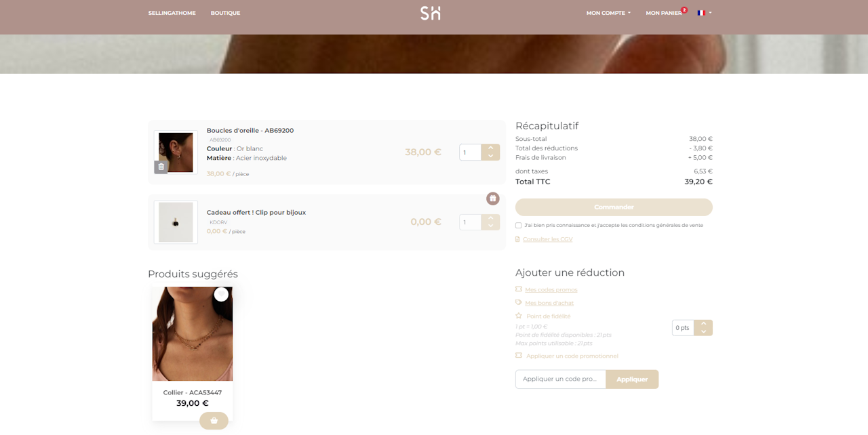Increase earrings quantity with the up arrow
The height and width of the screenshot is (435, 868).
pos(490,148)
